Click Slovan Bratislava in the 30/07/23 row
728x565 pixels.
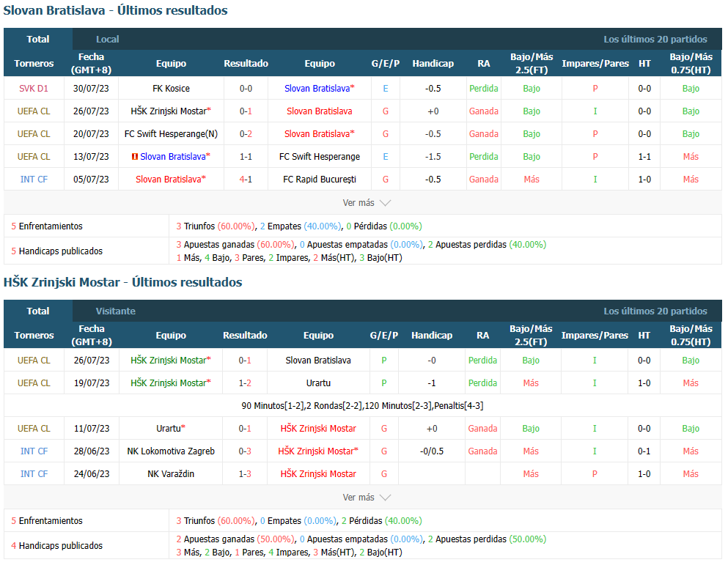click(x=319, y=88)
